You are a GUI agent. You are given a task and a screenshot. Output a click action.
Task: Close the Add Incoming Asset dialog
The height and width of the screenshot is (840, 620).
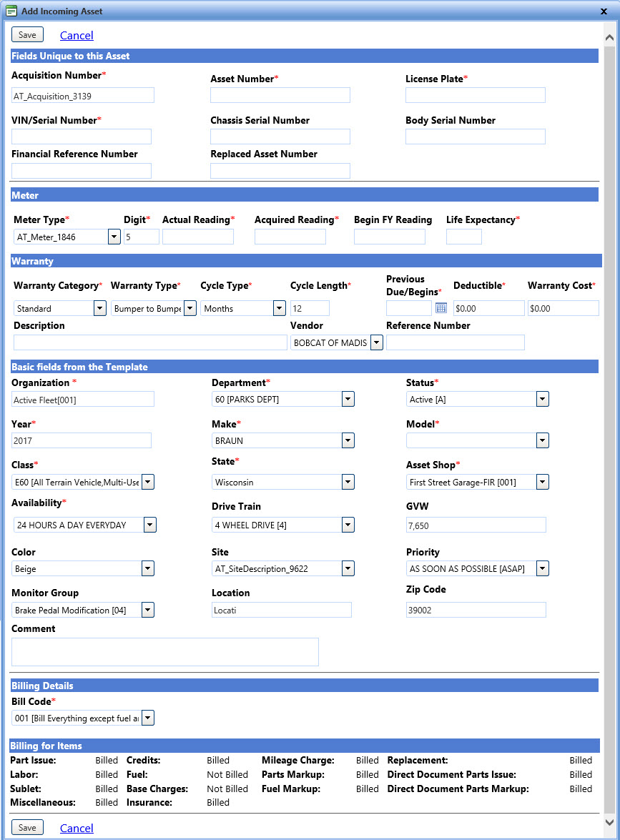pos(604,11)
